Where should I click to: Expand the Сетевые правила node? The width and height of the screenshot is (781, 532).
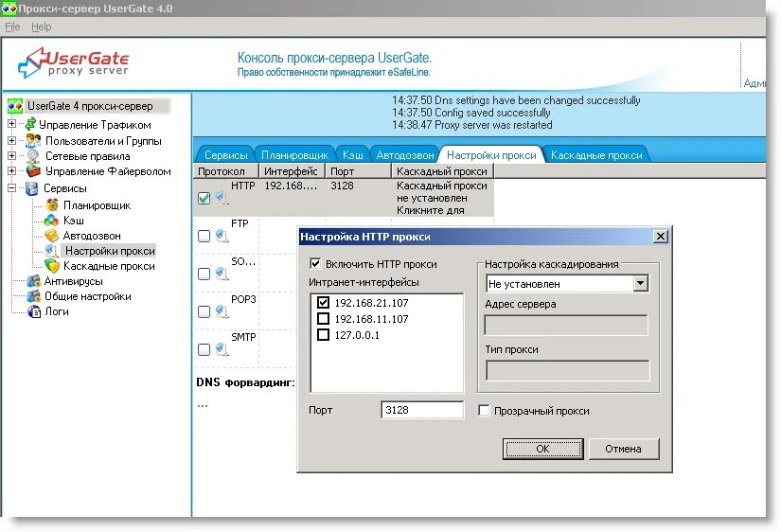click(11, 155)
